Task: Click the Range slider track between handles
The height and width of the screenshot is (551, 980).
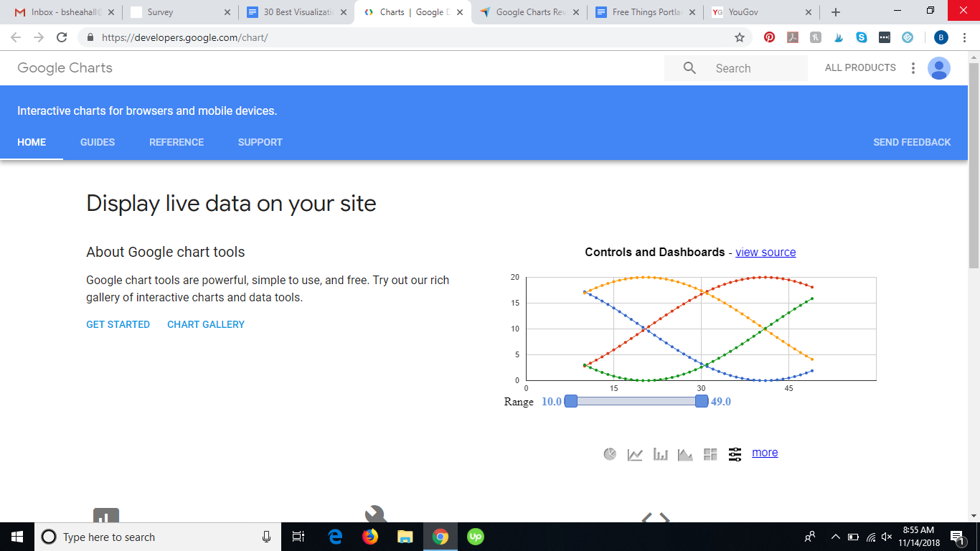Action: point(636,401)
